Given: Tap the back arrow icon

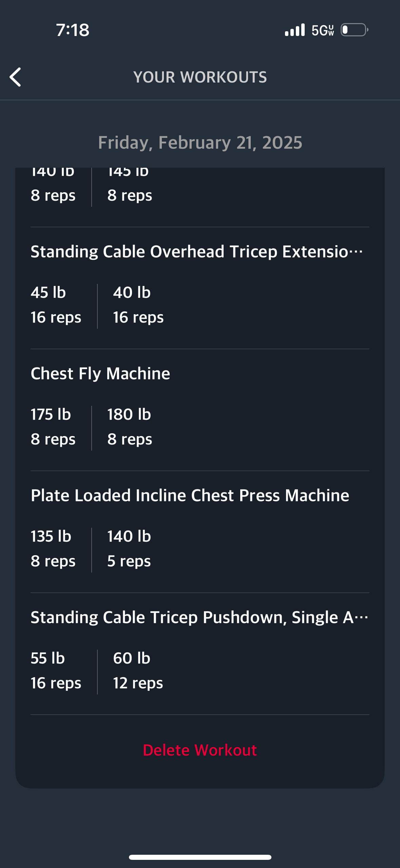Looking at the screenshot, I should tap(16, 77).
